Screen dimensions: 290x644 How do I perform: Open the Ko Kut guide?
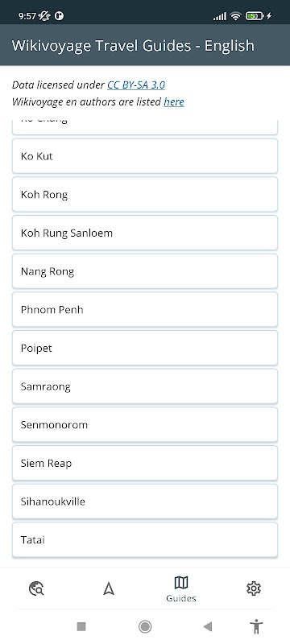coord(145,156)
